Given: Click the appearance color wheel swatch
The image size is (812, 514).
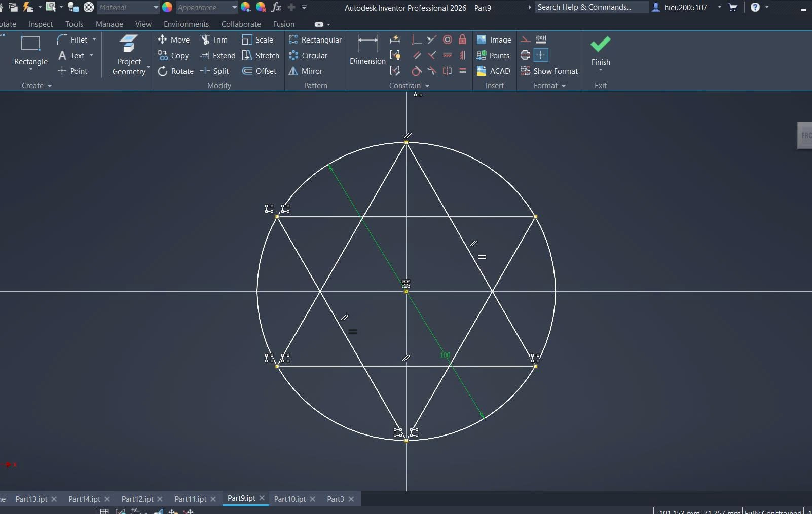Looking at the screenshot, I should (167, 7).
